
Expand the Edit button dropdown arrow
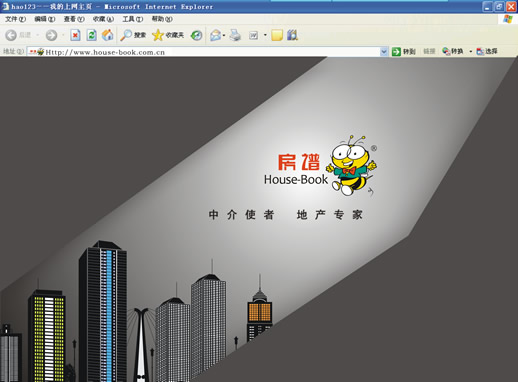pyautogui.click(x=265, y=35)
